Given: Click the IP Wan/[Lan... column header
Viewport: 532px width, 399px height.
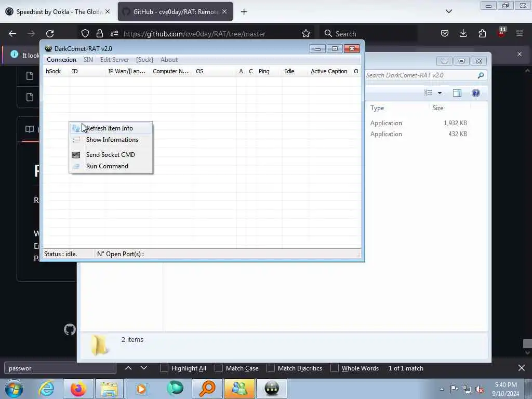Looking at the screenshot, I should [127, 71].
